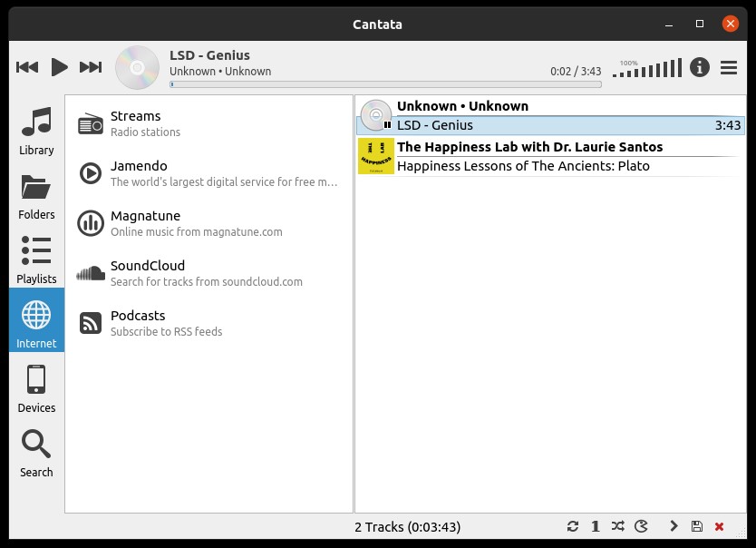Click the Magnatune bars icon
756x548 pixels.
(x=91, y=223)
